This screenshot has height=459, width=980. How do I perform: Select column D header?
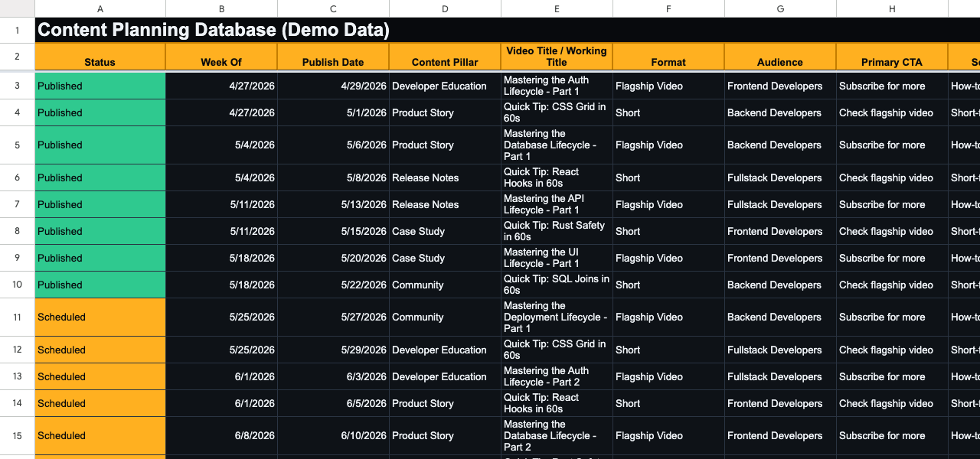point(445,8)
